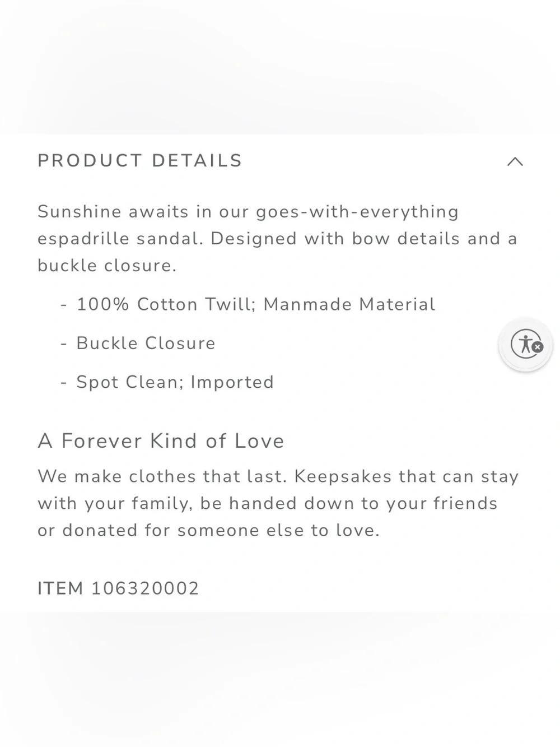This screenshot has height=747, width=560.
Task: Select the 100% Cotton Twill bullet
Action: pos(248,304)
